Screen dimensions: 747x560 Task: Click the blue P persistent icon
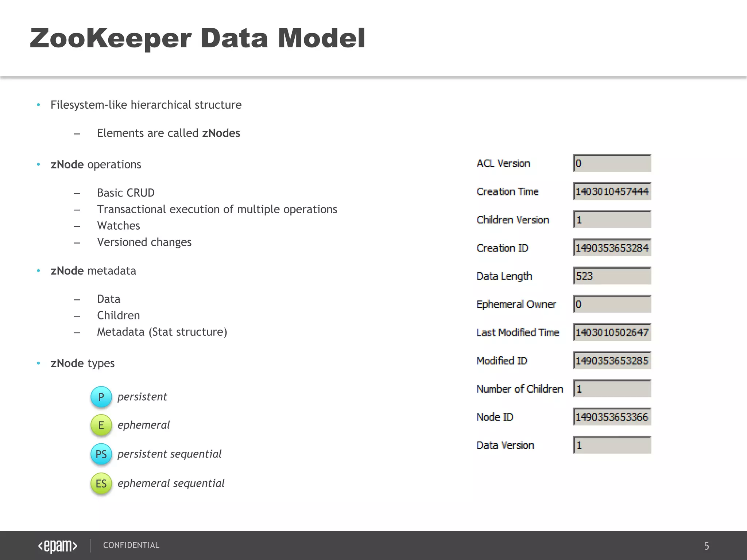click(101, 397)
